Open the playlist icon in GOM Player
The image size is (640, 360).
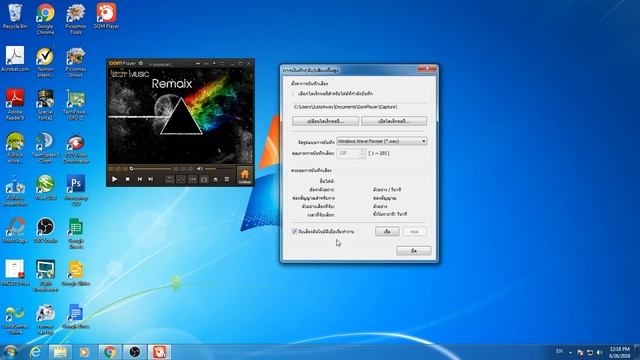(x=227, y=179)
